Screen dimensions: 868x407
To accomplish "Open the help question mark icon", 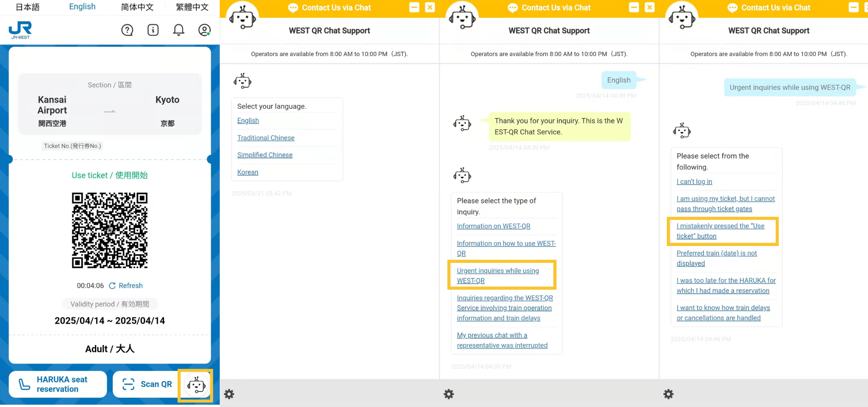I will pyautogui.click(x=127, y=30).
